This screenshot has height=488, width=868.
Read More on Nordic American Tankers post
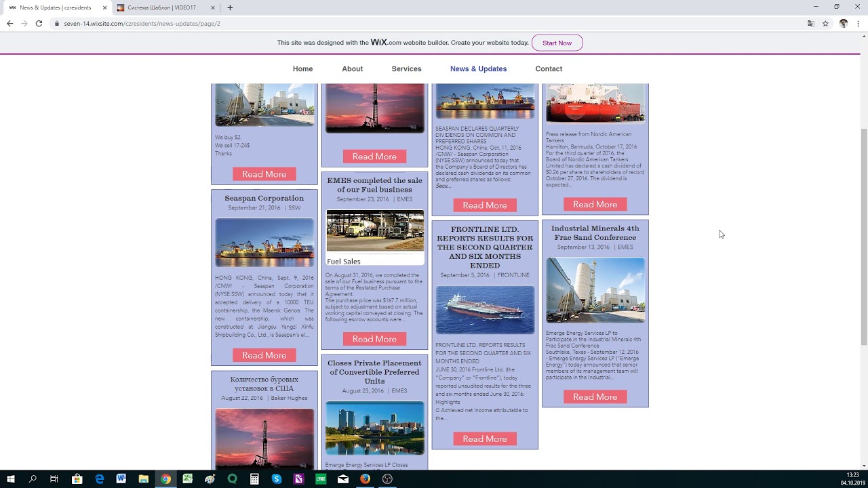pyautogui.click(x=595, y=204)
